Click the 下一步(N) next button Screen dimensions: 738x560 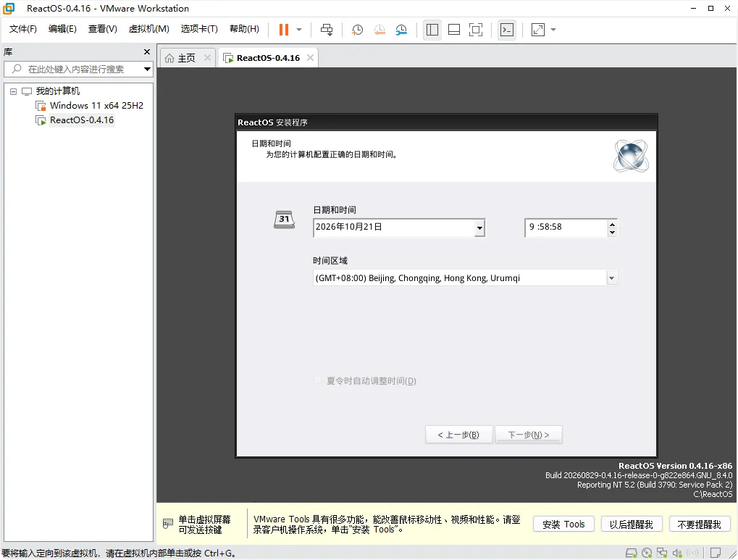(x=528, y=435)
